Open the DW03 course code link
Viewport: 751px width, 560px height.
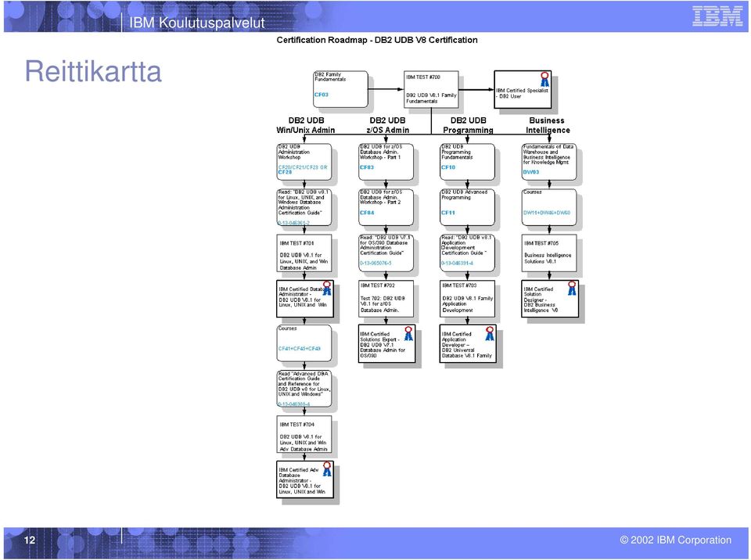click(x=530, y=172)
